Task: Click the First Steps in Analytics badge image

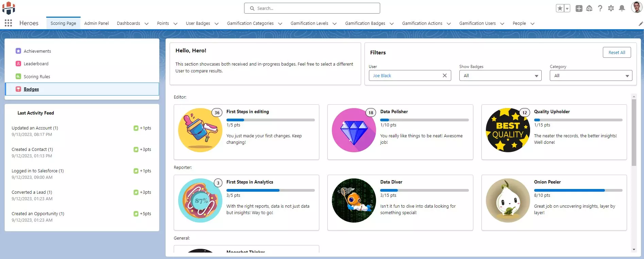Action: click(x=200, y=201)
